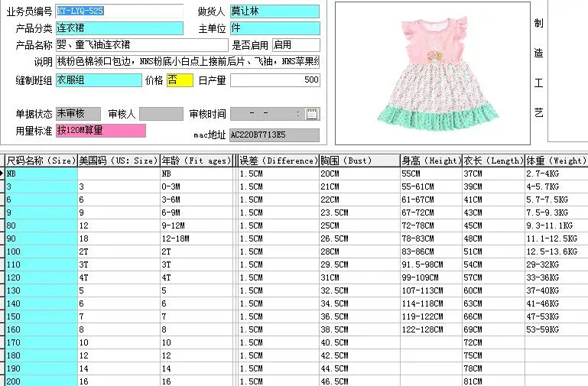The width and height of the screenshot is (588, 386).
Task: Click the 衣长 (Length) column header
Action: click(x=493, y=161)
